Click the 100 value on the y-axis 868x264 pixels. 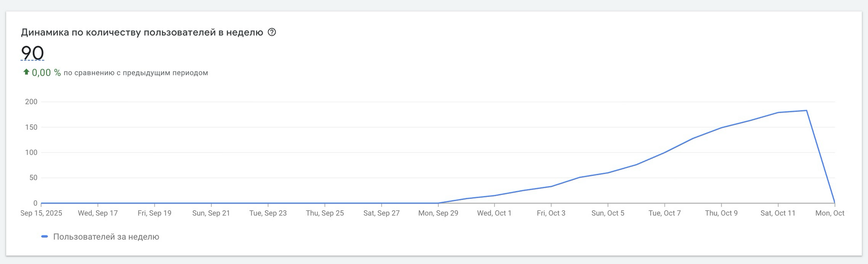point(31,153)
